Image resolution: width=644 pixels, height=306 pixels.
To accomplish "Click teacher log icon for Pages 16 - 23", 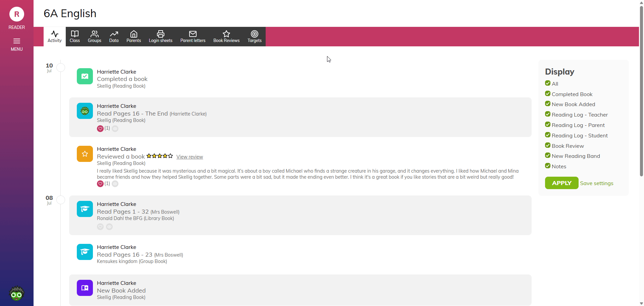I will point(85,252).
